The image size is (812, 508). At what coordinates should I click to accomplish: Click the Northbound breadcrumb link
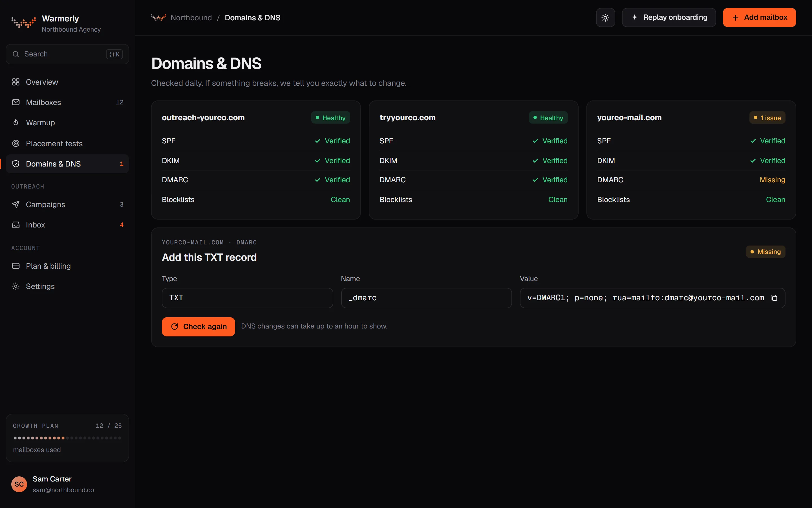[191, 17]
